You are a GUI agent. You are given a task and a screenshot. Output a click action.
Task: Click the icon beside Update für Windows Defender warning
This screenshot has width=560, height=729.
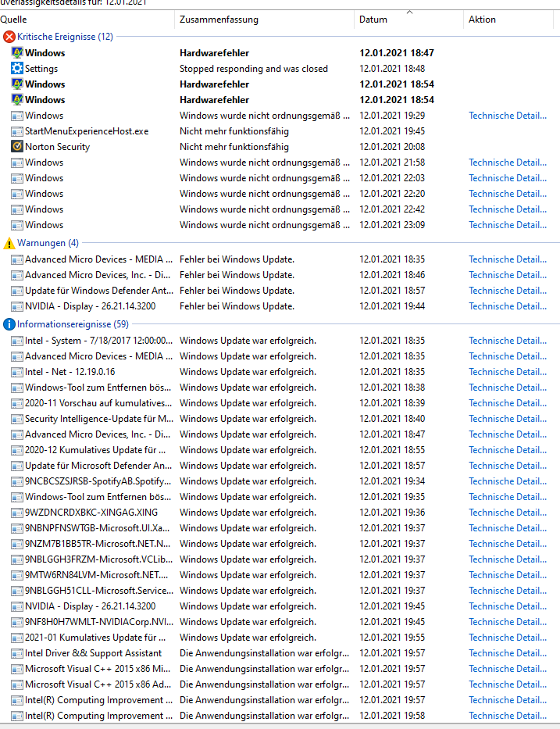pos(17,291)
